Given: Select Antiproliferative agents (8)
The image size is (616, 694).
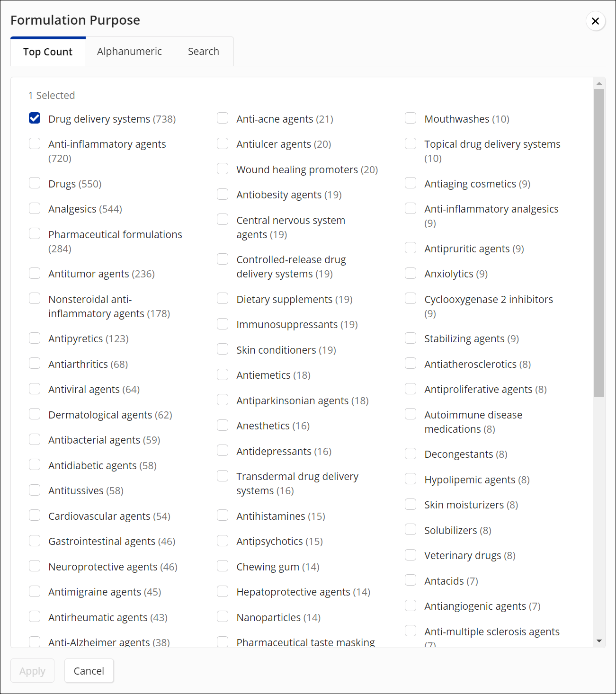Looking at the screenshot, I should pos(411,389).
